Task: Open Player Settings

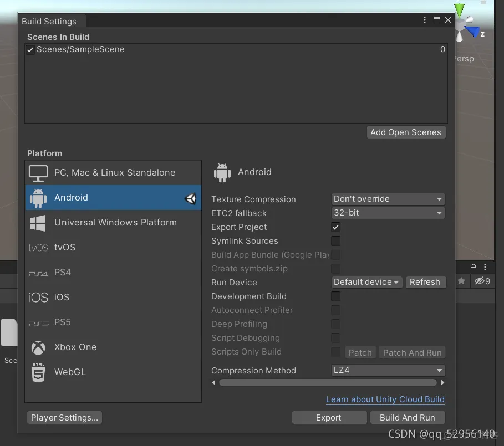Action: (65, 418)
